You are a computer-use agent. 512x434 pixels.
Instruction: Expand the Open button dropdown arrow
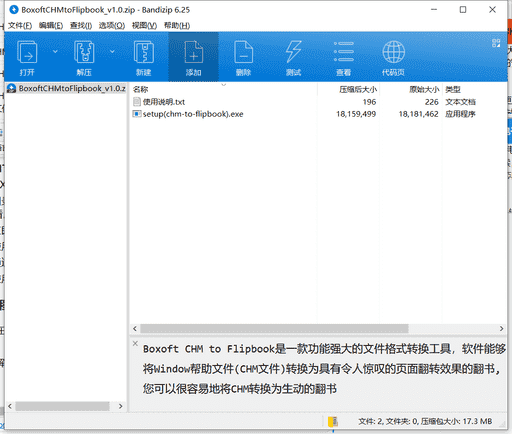point(55,51)
